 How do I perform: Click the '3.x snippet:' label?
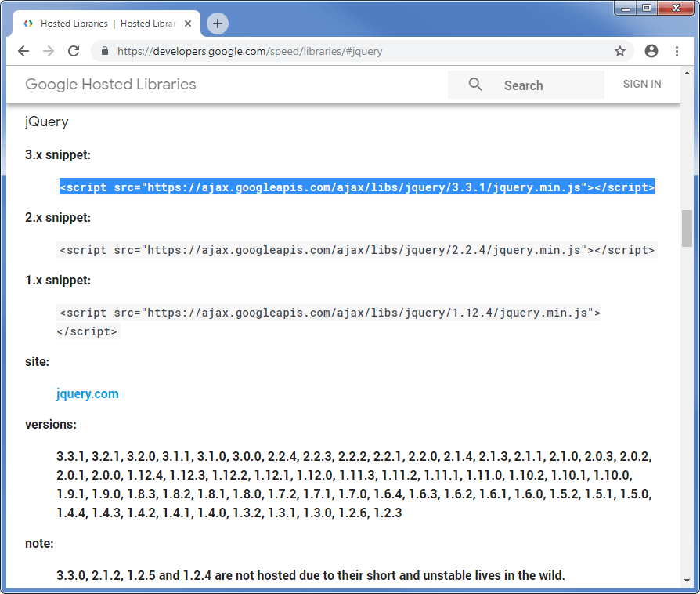pyautogui.click(x=58, y=155)
